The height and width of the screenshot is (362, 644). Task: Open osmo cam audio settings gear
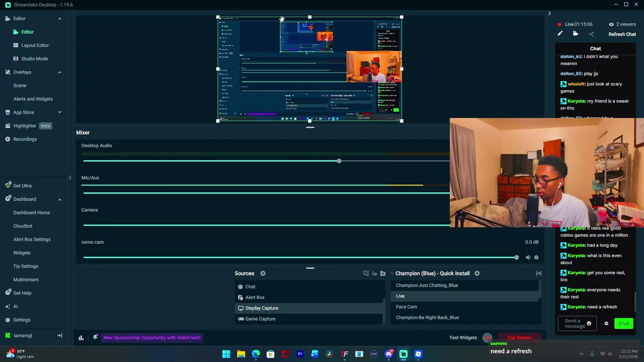[x=536, y=257]
